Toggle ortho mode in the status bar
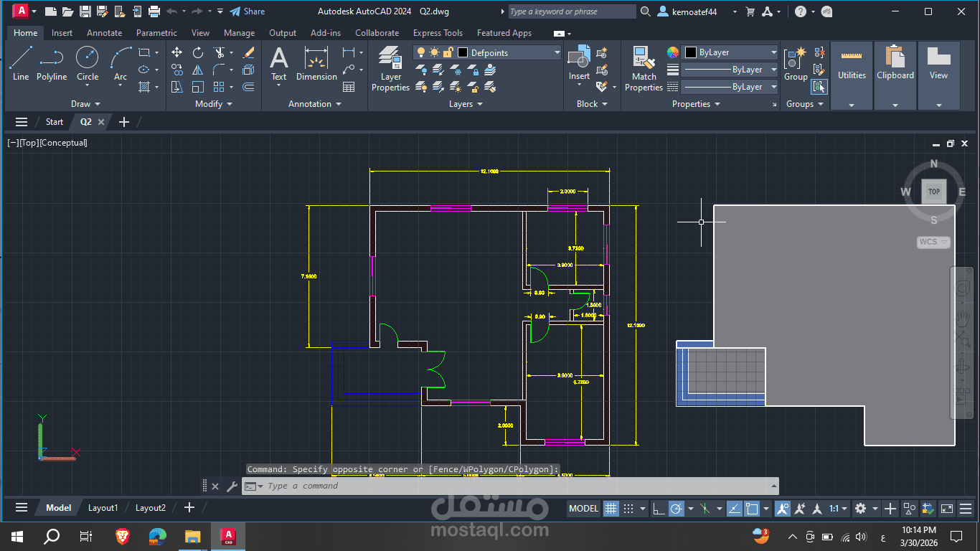 [659, 508]
